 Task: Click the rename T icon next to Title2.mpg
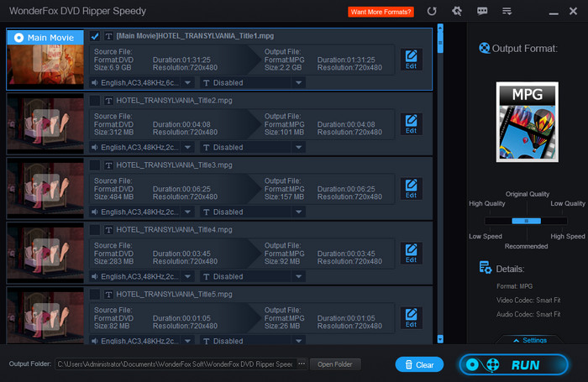108,101
